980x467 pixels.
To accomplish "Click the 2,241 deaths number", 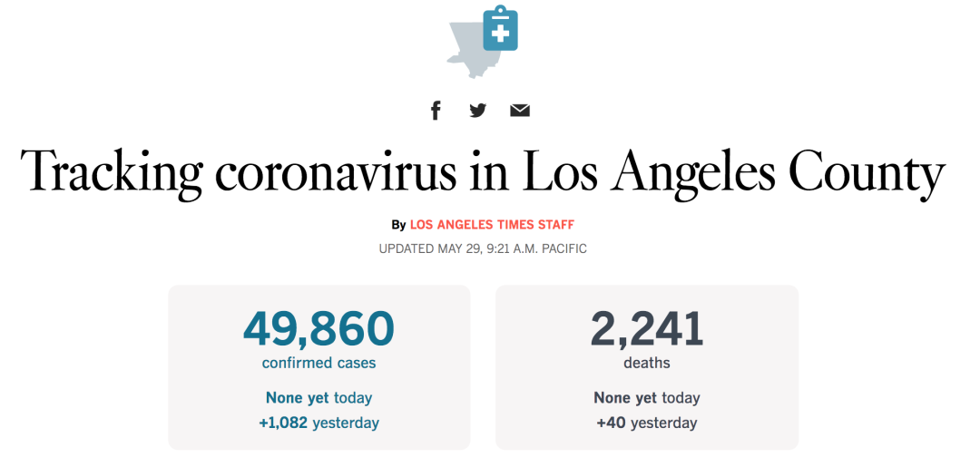I will click(647, 330).
